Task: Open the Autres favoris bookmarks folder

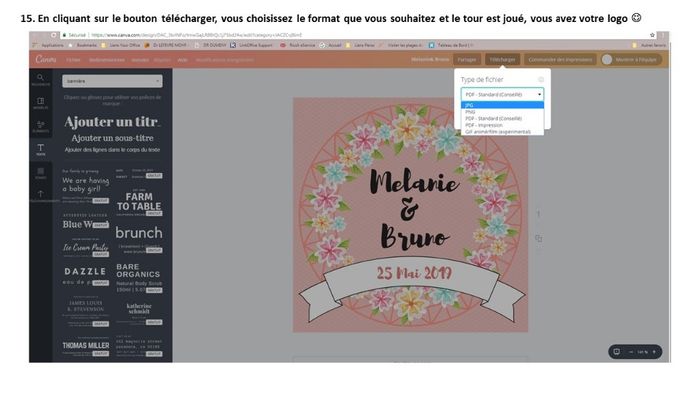Action: click(649, 45)
